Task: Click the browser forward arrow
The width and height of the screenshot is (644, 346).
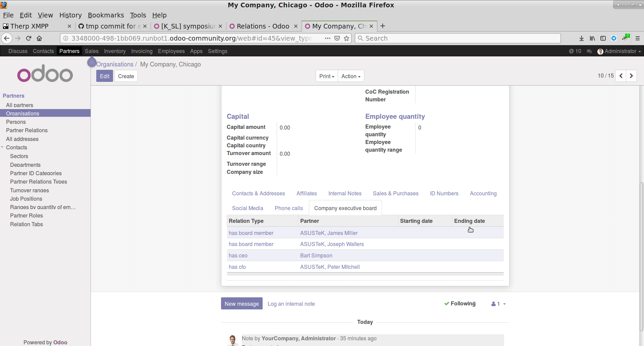Action: pyautogui.click(x=18, y=38)
